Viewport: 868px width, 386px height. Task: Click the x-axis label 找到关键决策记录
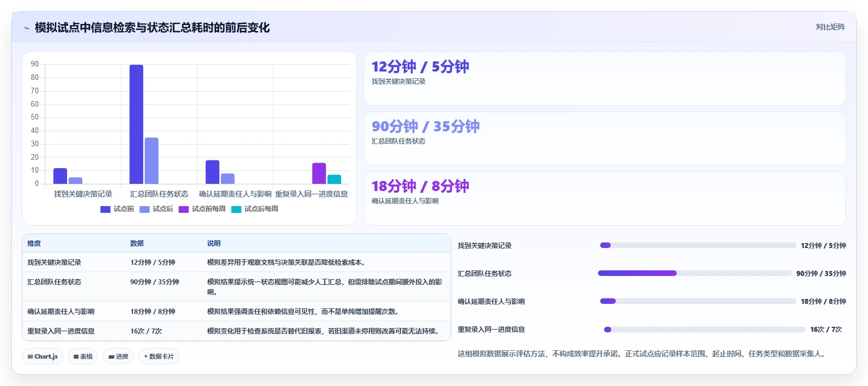pyautogui.click(x=83, y=194)
